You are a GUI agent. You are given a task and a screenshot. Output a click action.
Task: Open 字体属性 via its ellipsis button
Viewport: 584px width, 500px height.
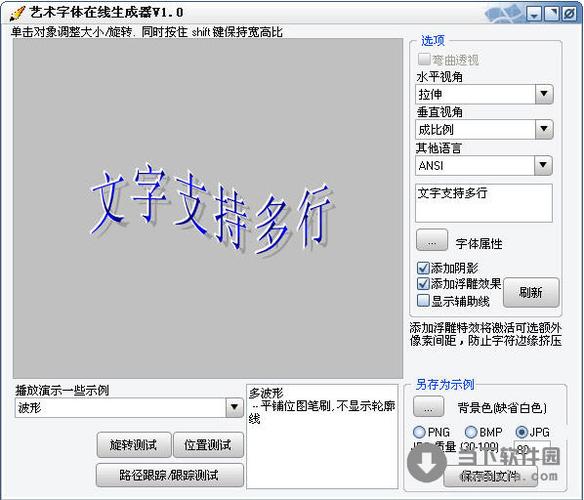coord(432,240)
